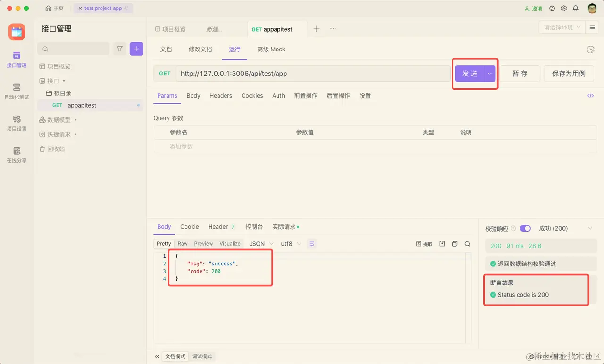The image size is (604, 364).
Task: Close the test project app tab
Action: [x=80, y=8]
